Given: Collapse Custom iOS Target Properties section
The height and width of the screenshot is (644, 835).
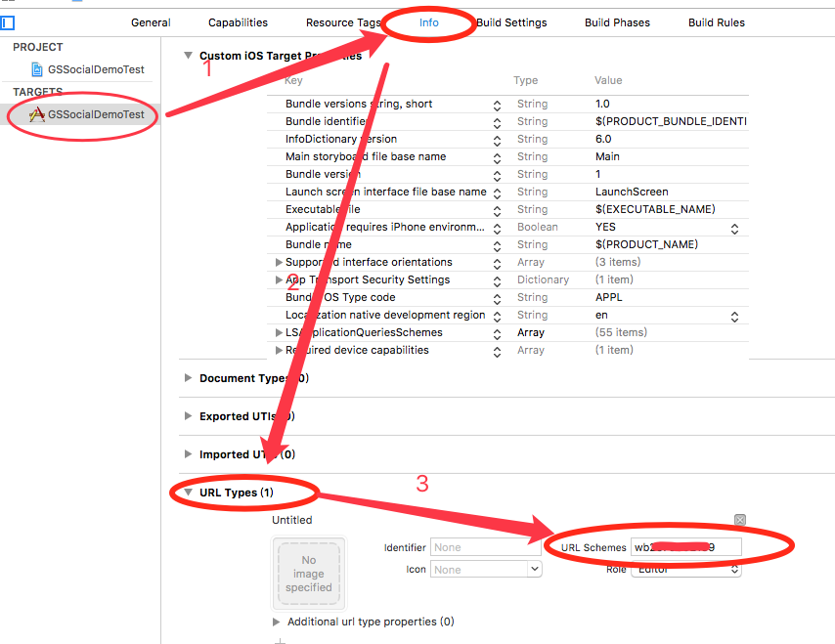Looking at the screenshot, I should (188, 56).
